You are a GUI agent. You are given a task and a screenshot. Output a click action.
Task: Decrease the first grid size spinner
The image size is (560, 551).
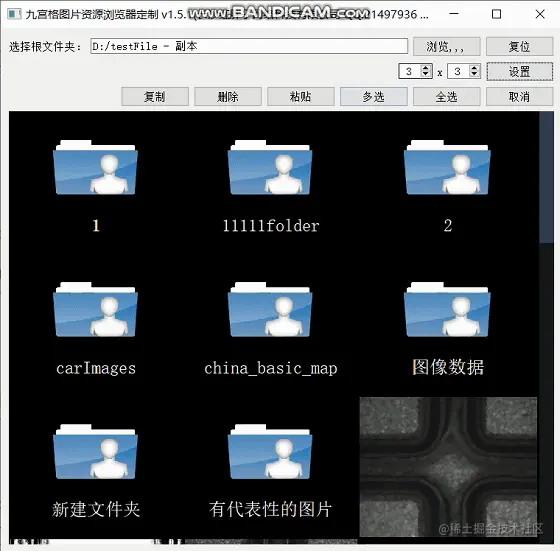(x=425, y=74)
